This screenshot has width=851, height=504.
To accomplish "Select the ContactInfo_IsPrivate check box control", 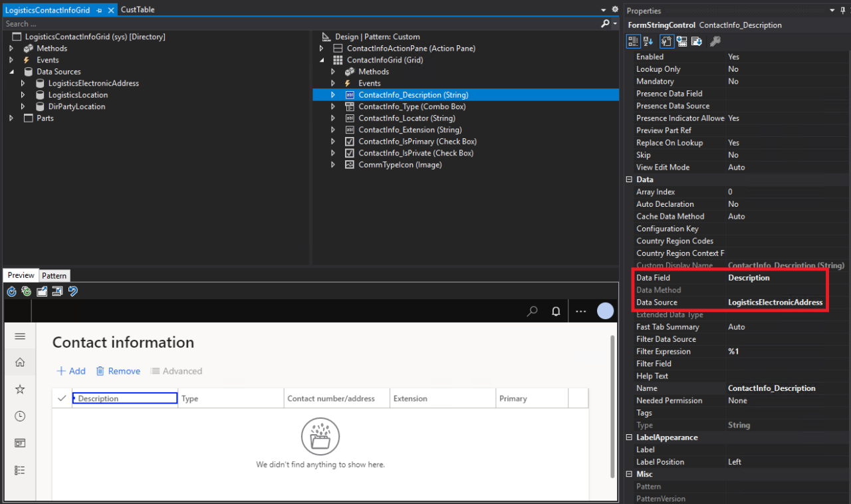I will [407, 153].
